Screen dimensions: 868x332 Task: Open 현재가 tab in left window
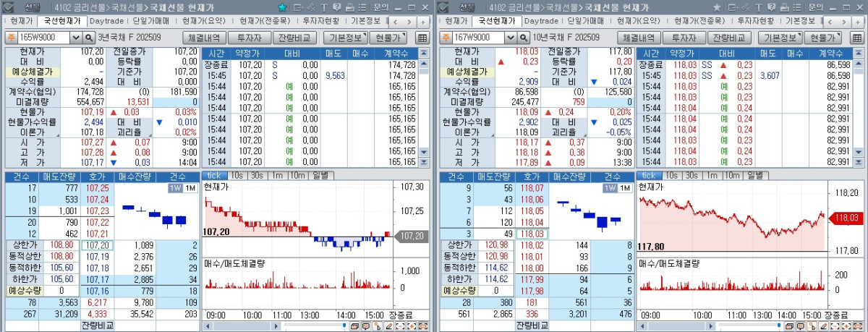click(x=20, y=21)
